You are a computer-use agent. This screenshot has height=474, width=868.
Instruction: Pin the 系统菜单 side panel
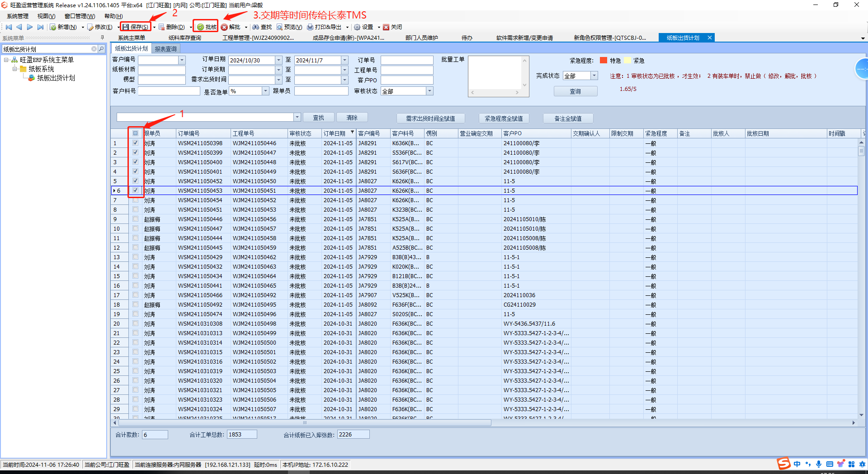102,38
